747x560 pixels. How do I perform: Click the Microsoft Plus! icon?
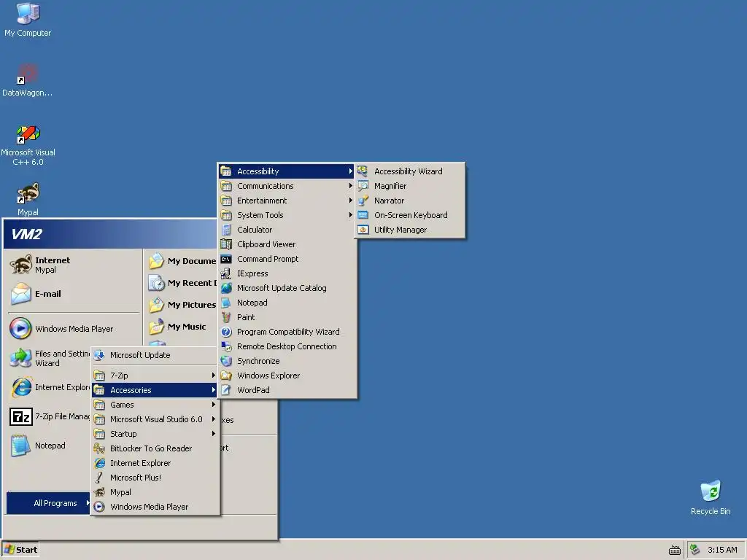click(99, 477)
